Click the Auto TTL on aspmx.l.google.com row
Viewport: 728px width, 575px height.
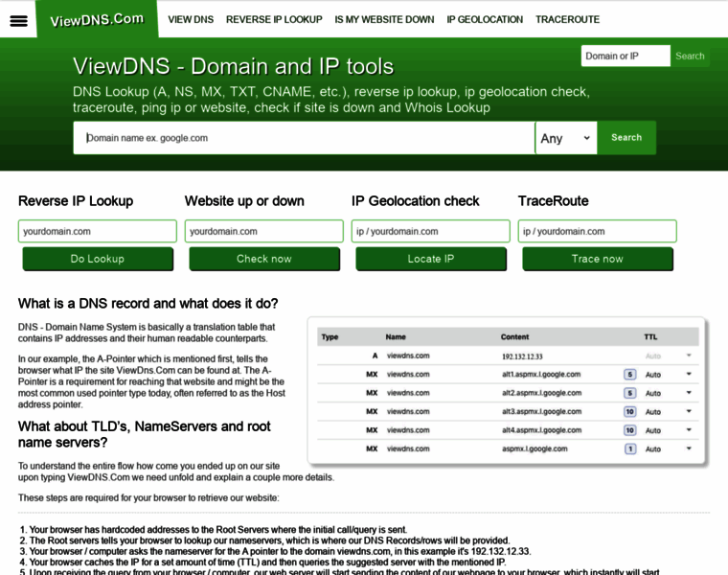(652, 449)
